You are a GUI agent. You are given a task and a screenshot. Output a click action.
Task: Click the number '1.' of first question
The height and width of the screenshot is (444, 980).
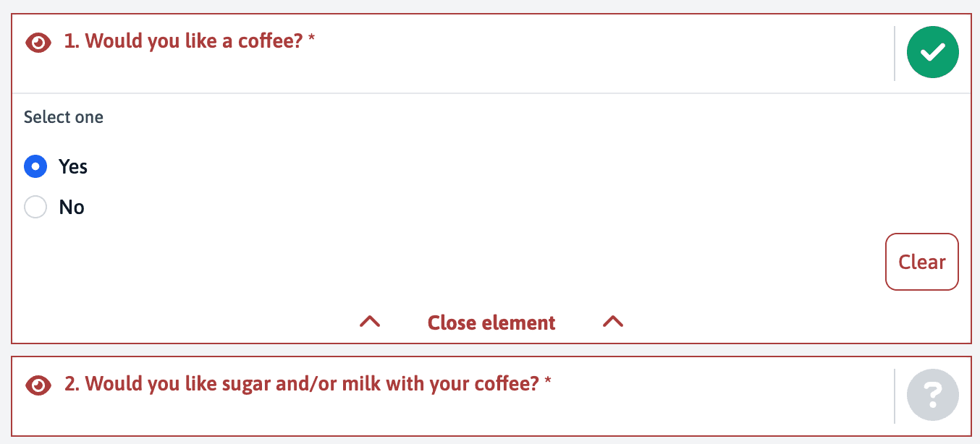(x=72, y=41)
